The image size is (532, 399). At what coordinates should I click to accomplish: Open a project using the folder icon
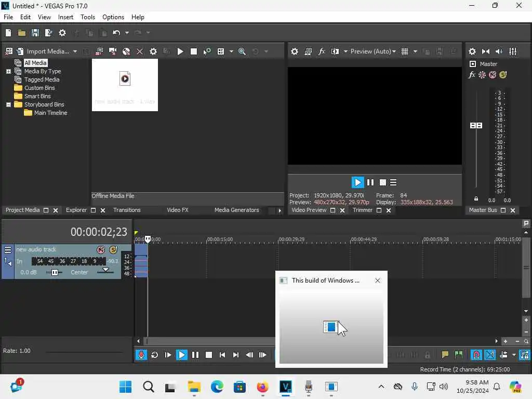(x=22, y=33)
